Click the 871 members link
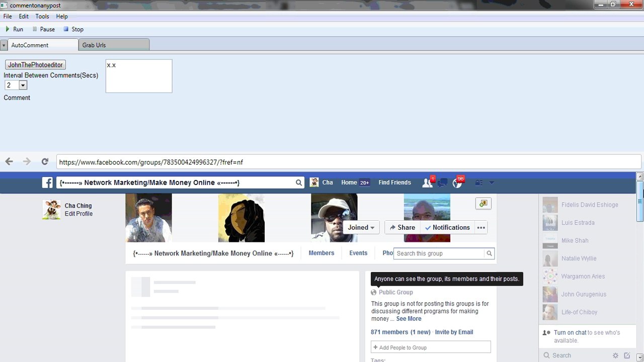 389,332
